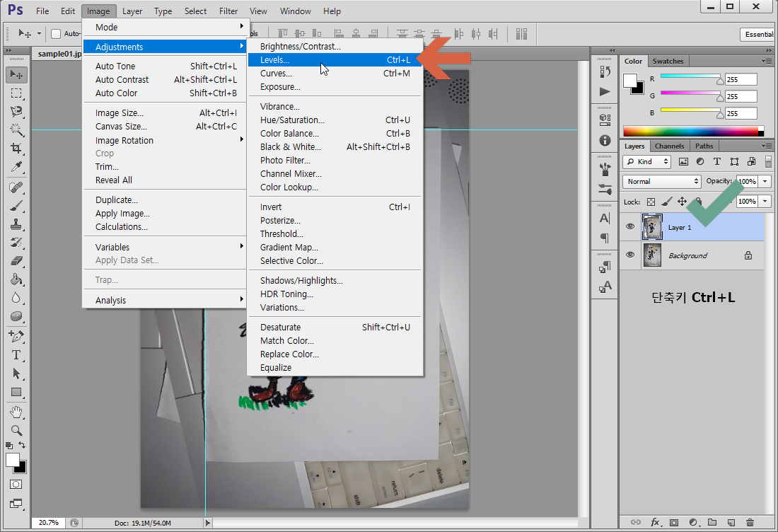Select the Spot Healing Brush tool
The image size is (778, 532).
click(16, 187)
